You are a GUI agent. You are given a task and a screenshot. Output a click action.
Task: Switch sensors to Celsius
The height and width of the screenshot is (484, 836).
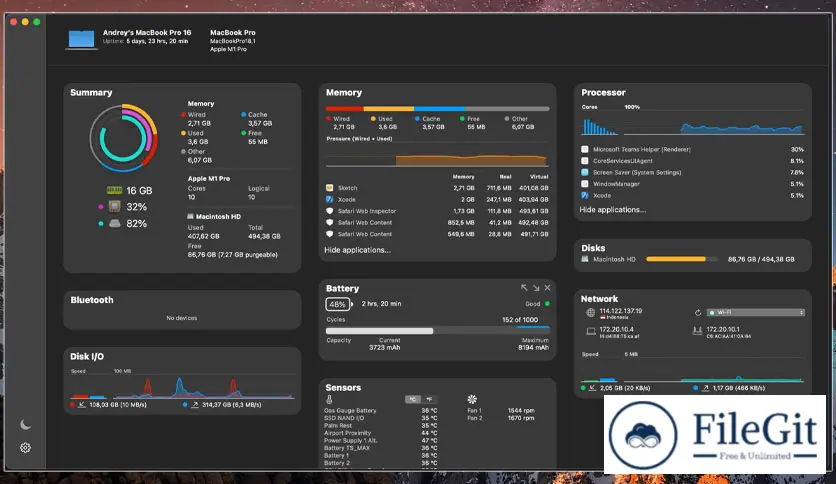(x=413, y=399)
